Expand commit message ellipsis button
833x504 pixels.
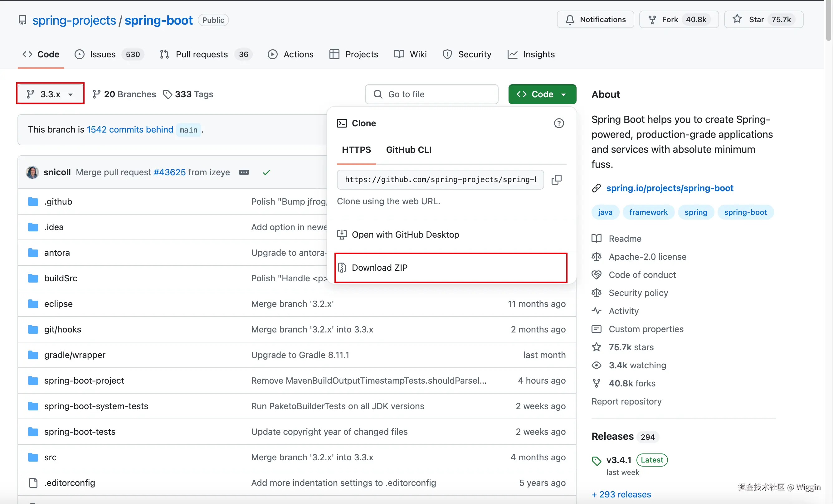click(244, 172)
